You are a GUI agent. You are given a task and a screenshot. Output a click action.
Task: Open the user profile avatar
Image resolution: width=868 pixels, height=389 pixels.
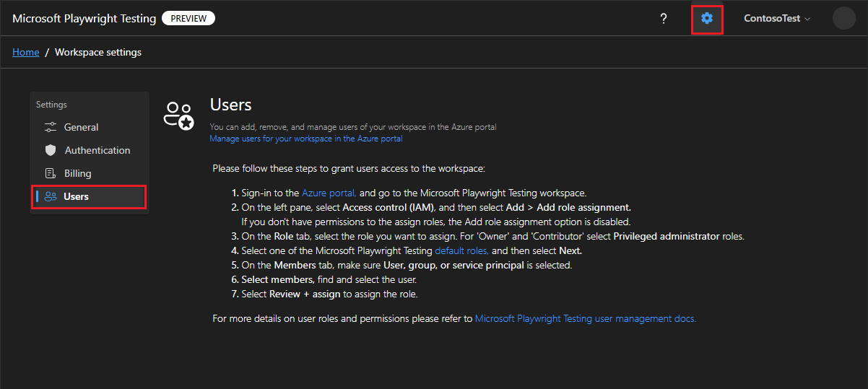(843, 19)
